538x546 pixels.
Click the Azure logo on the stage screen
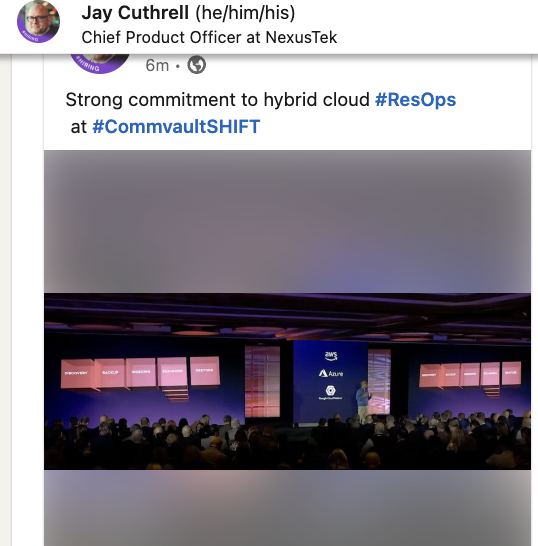tap(331, 373)
